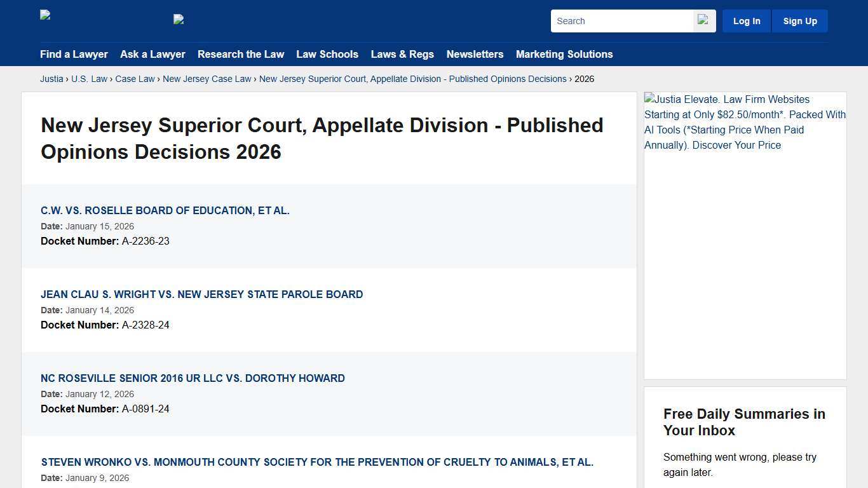Click inside the Search input field
The width and height of the screenshot is (868, 488).
coord(621,20)
